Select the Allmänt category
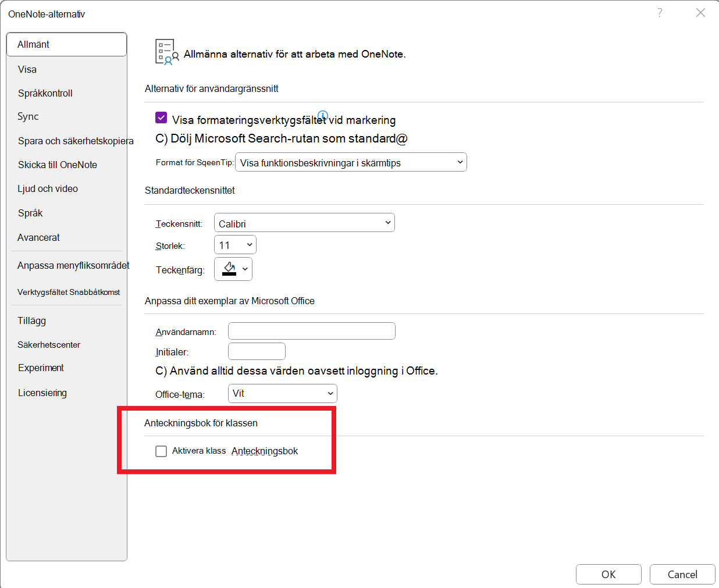This screenshot has width=719, height=588. coord(66,44)
